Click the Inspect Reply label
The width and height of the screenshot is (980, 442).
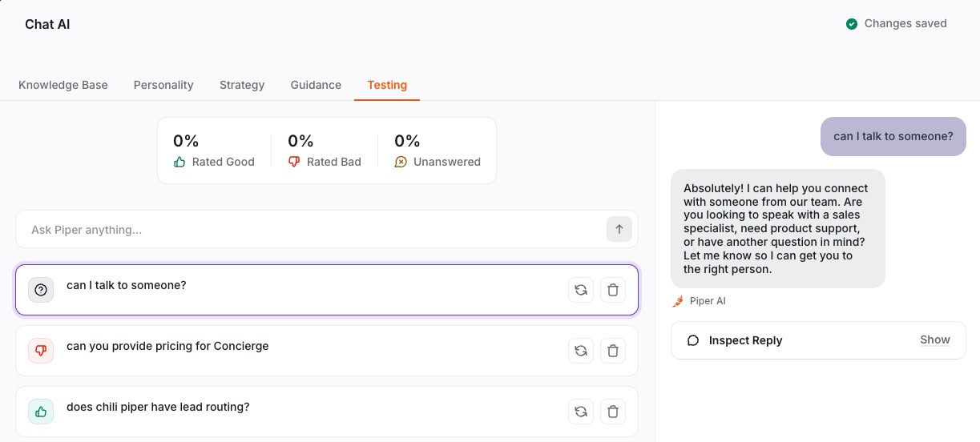745,340
